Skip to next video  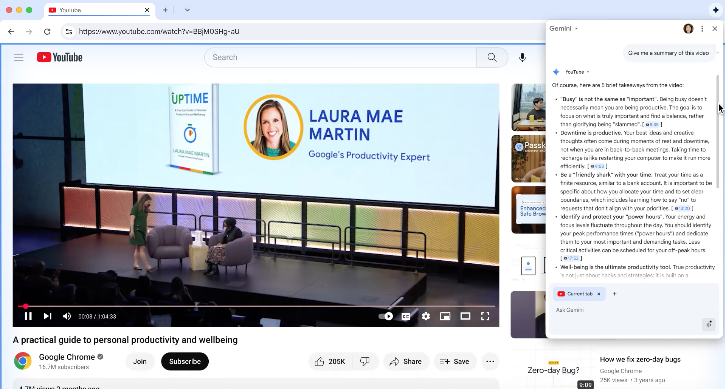click(47, 316)
